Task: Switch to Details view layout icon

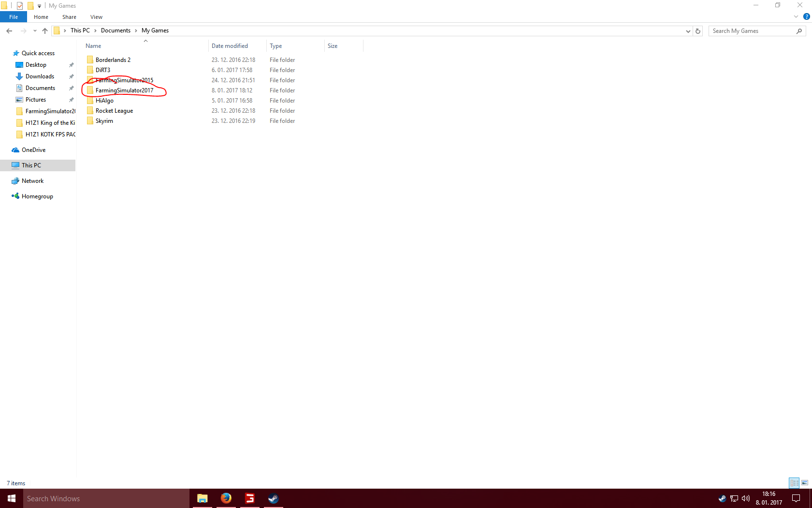Action: point(794,483)
